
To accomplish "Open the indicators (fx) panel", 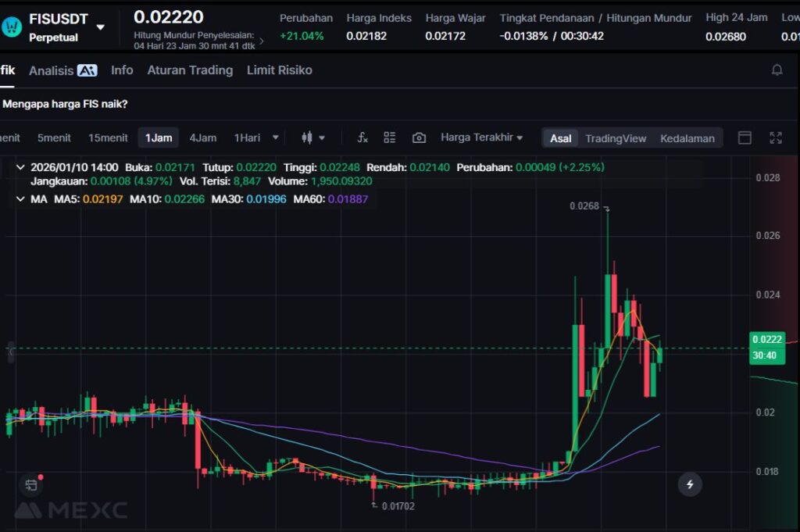I will (362, 138).
